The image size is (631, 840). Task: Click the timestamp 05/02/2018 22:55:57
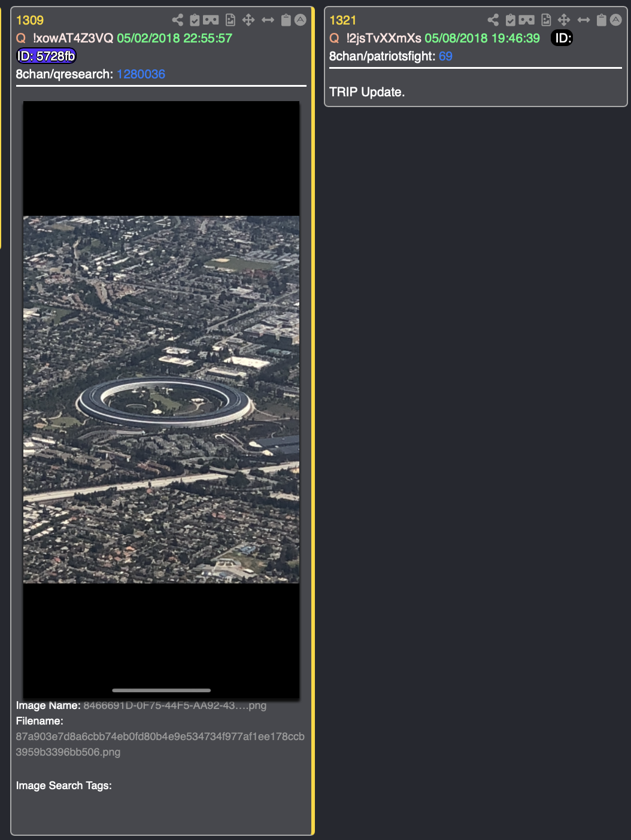point(174,38)
